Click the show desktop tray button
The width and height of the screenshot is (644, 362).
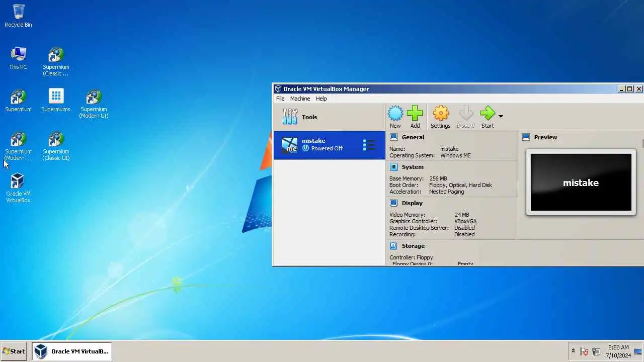639,351
